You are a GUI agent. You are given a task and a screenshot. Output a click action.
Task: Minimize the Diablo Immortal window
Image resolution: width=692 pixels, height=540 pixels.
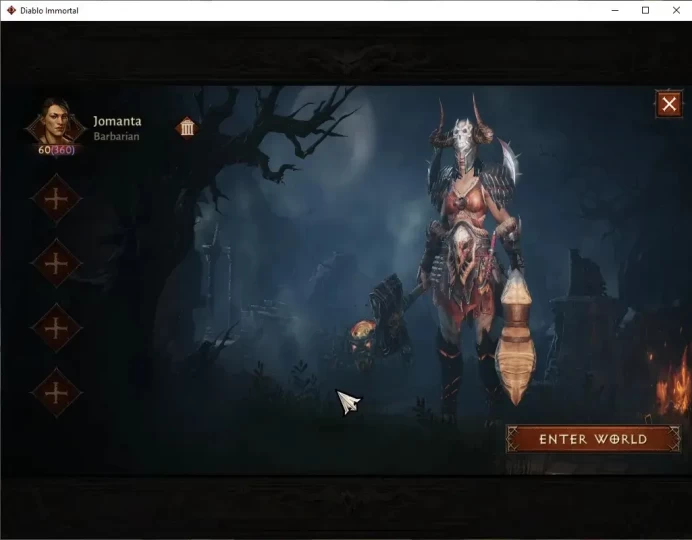[x=615, y=10]
